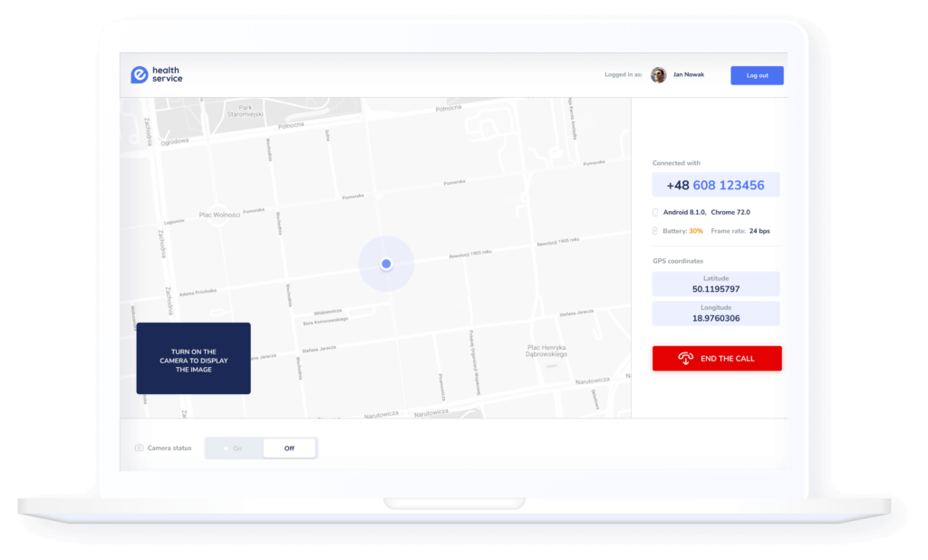
Task: Click Plac Henryka Dąbrowskiego map label
Action: point(546,351)
